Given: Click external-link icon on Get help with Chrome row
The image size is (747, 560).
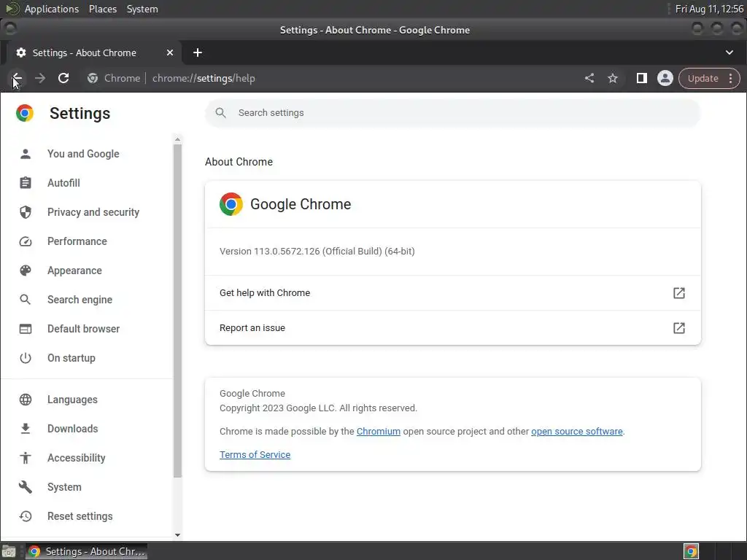Looking at the screenshot, I should [679, 293].
